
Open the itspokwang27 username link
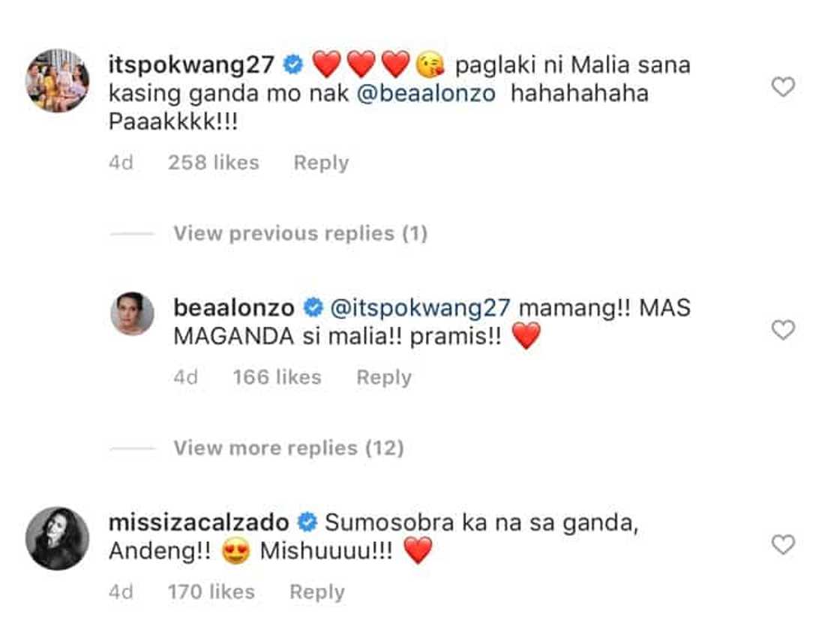pyautogui.click(x=192, y=65)
